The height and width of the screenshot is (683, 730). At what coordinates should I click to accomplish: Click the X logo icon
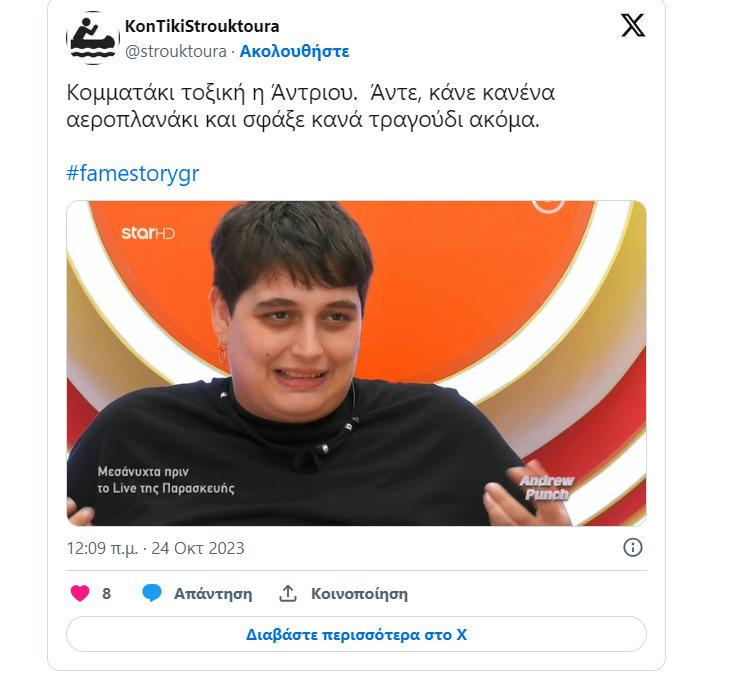click(x=633, y=25)
